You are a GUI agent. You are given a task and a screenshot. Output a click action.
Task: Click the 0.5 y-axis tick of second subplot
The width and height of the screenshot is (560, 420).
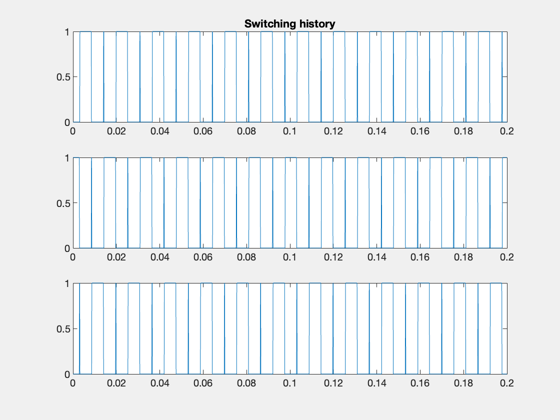point(63,203)
